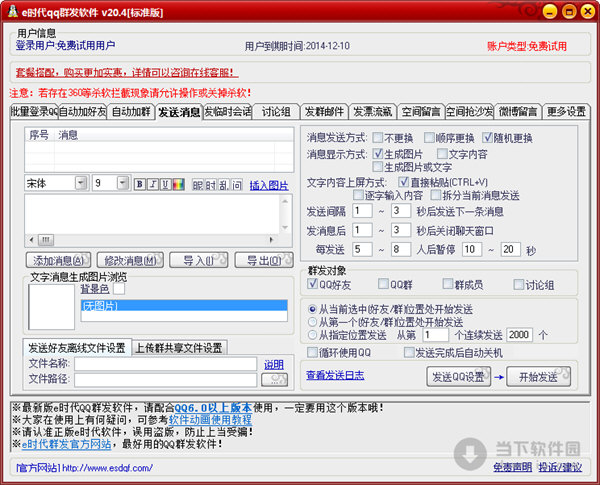
Task: Click the blue arrow next to 发送QQ设置
Action: pyautogui.click(x=499, y=377)
